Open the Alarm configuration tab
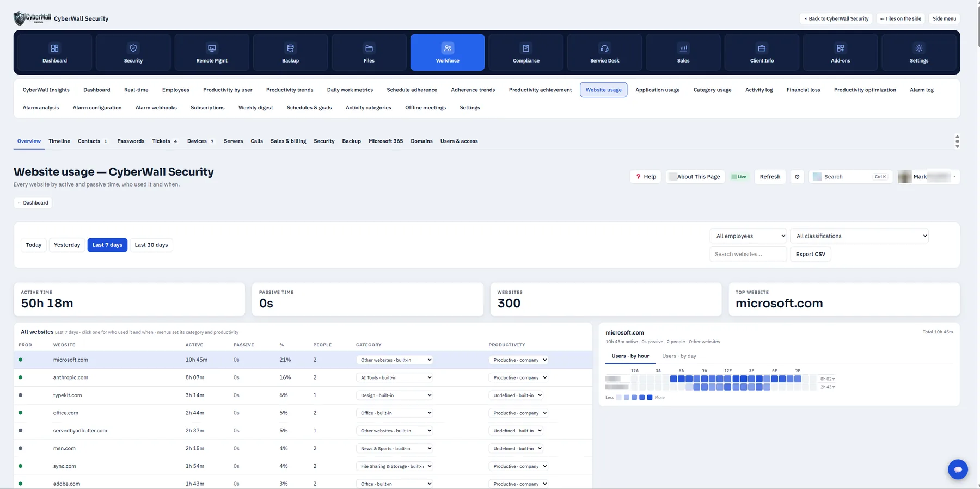The image size is (980, 489). pyautogui.click(x=97, y=108)
